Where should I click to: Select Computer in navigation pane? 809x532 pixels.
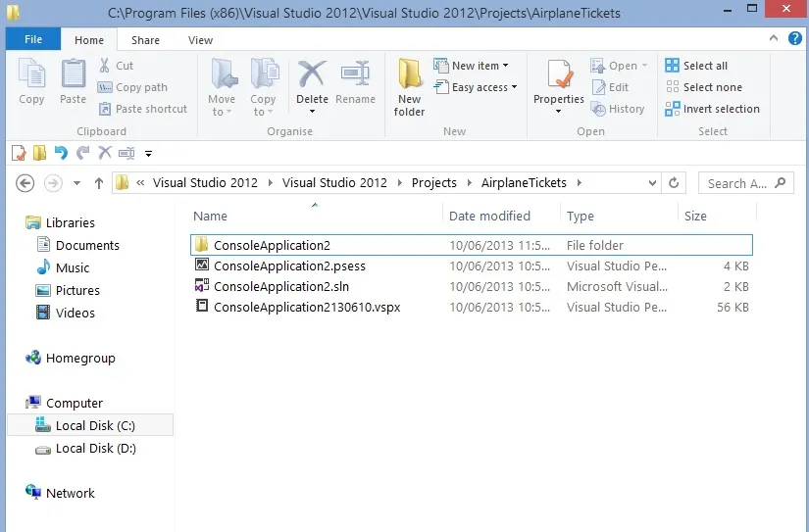pos(64,403)
